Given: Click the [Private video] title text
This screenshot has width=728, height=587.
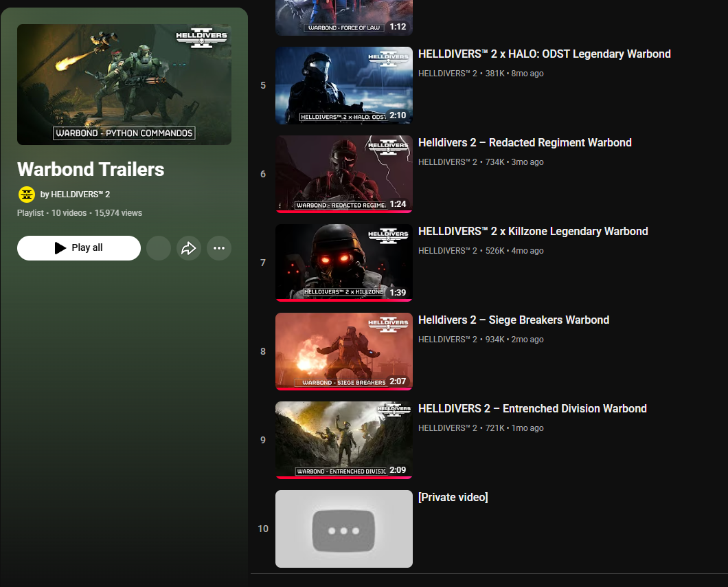Looking at the screenshot, I should coord(453,497).
